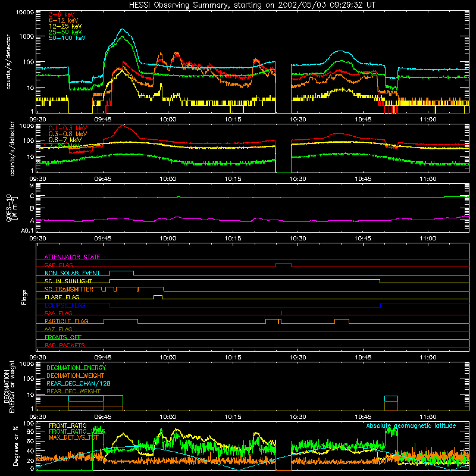Image resolution: width=476 pixels, height=476 pixels.
Task: Select the red BAD_PACKETS label
Action: tap(65, 345)
